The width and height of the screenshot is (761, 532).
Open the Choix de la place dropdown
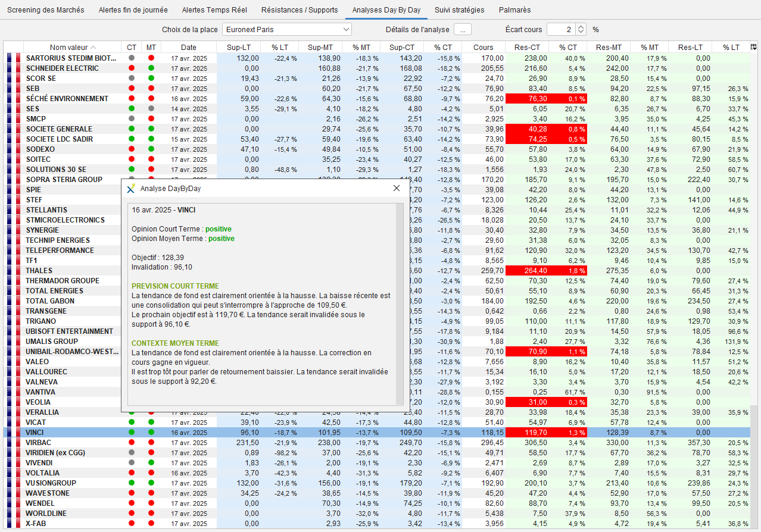[x=286, y=29]
